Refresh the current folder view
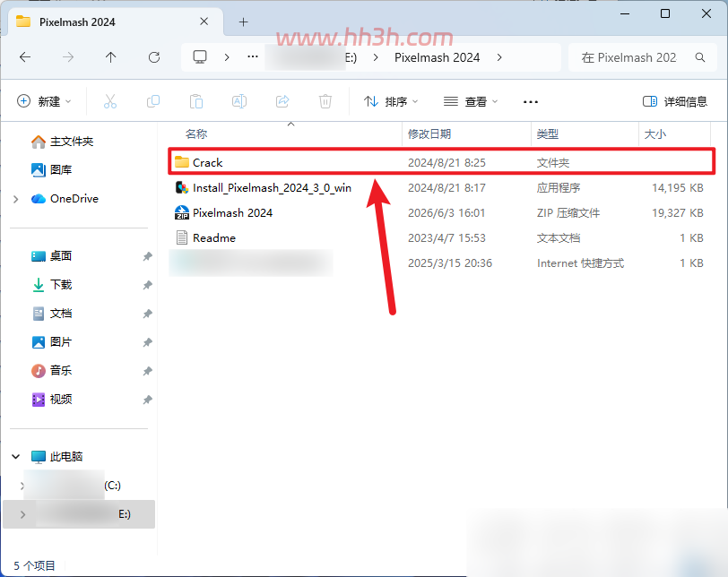728x577 pixels. tap(154, 57)
